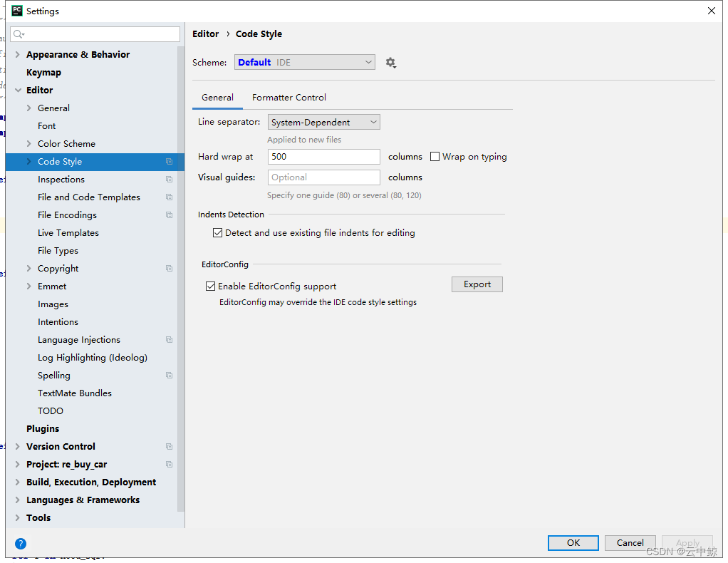Image resolution: width=728 pixels, height=563 pixels.
Task: Click the Export button
Action: click(477, 284)
